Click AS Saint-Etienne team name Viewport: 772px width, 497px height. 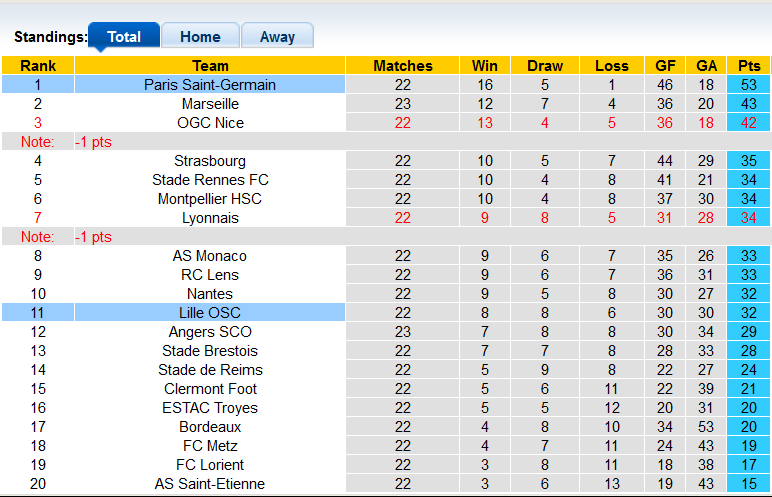pos(210,484)
